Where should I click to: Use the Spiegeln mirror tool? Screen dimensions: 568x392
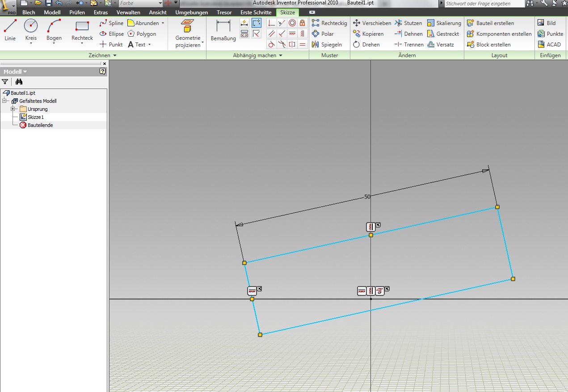tap(327, 45)
